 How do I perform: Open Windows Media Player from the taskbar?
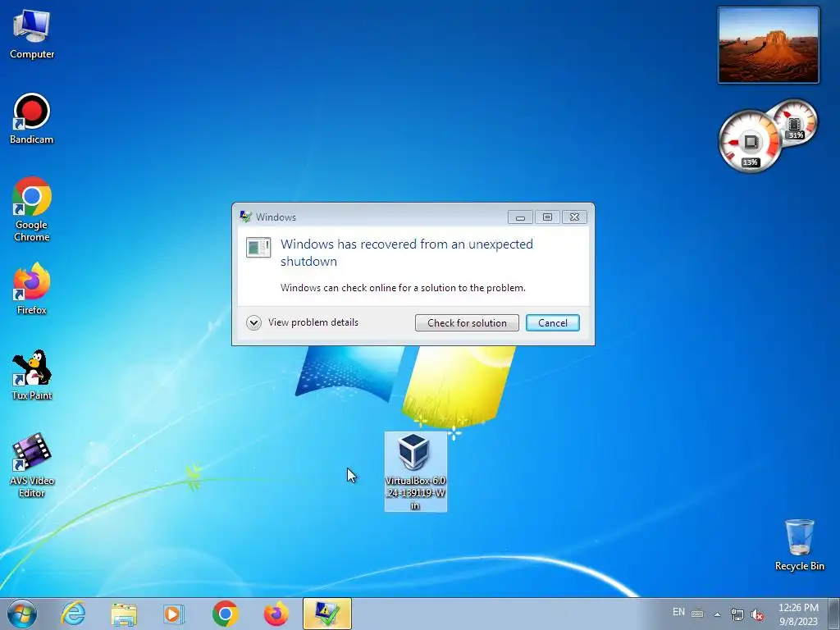174,614
